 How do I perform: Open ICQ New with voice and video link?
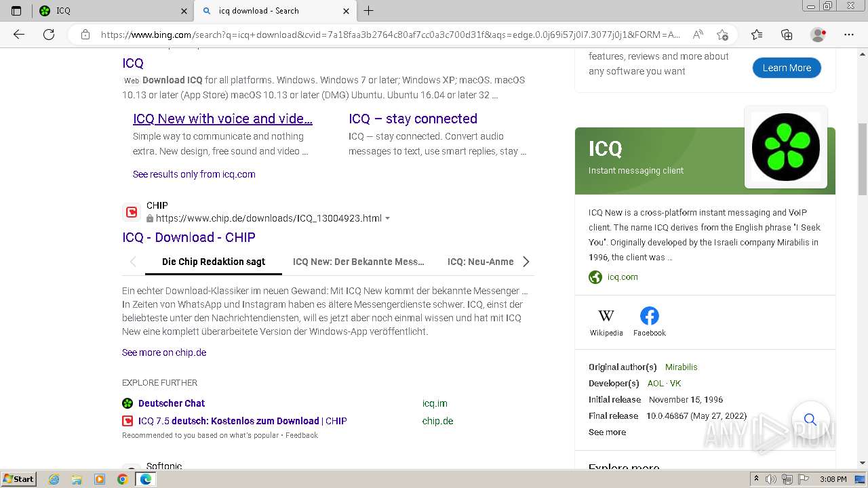point(222,119)
